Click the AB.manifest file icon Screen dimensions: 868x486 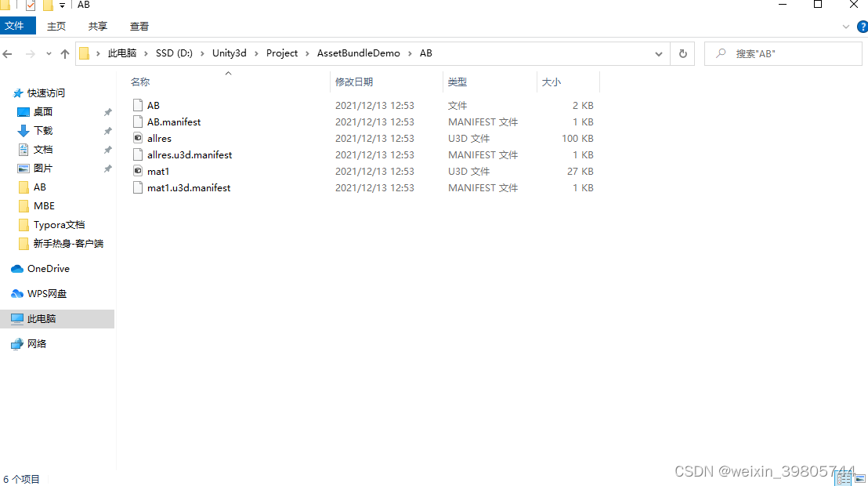point(138,121)
